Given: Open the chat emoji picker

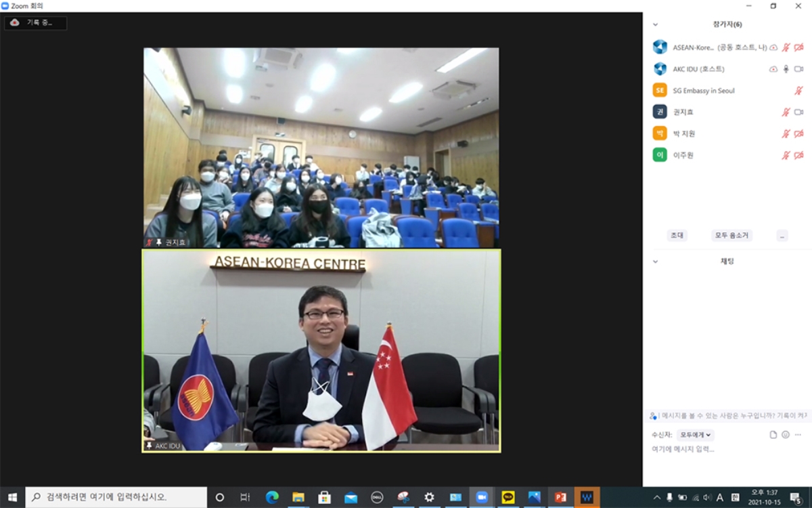Looking at the screenshot, I should coord(786,435).
